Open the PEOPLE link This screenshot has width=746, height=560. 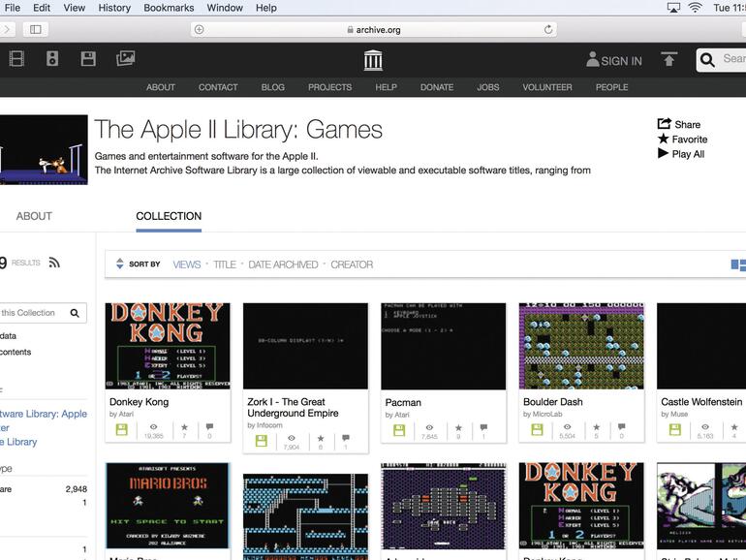(612, 87)
